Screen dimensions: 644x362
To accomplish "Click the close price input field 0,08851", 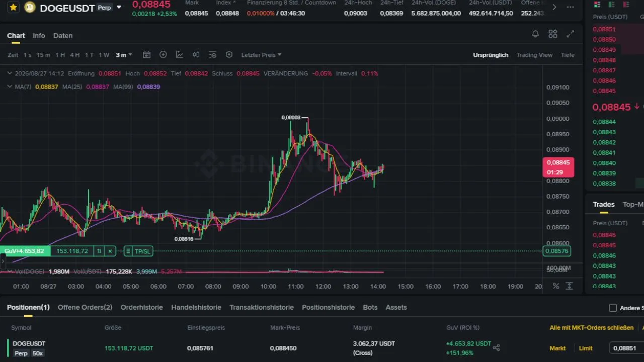I will pyautogui.click(x=626, y=348).
